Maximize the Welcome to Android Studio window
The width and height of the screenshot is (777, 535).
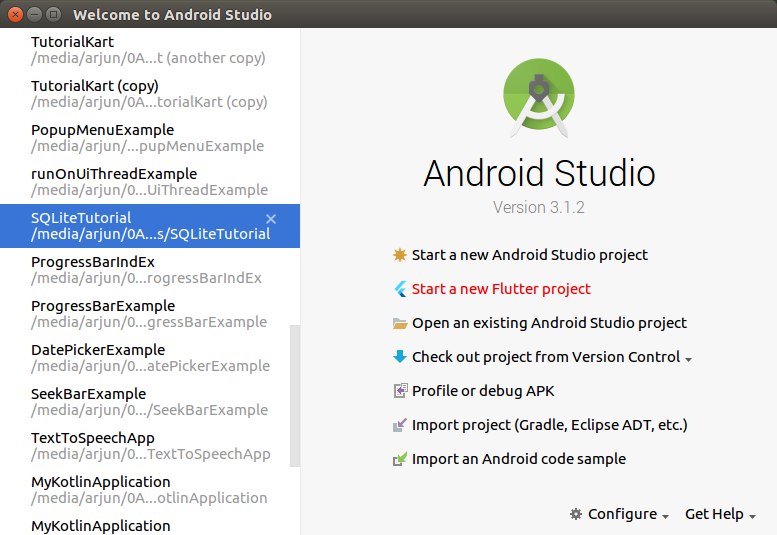click(53, 14)
